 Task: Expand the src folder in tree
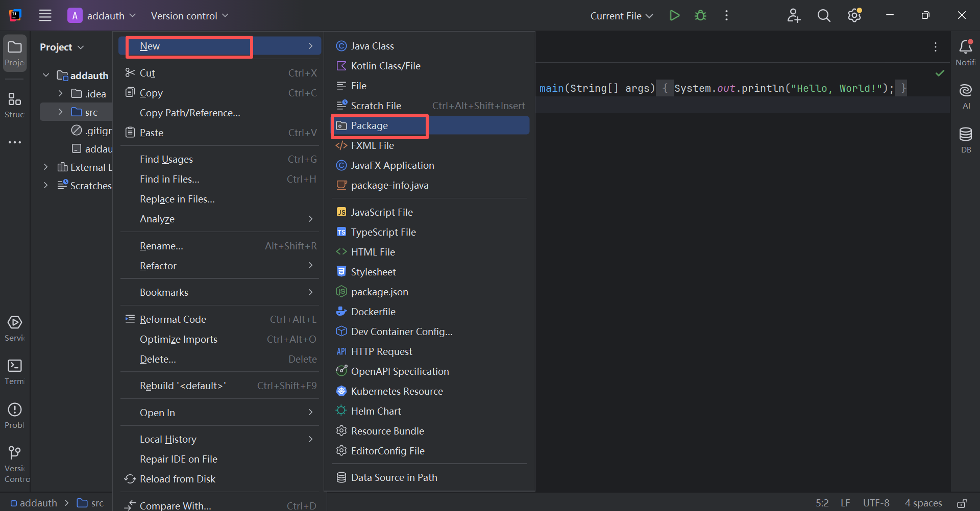tap(60, 112)
